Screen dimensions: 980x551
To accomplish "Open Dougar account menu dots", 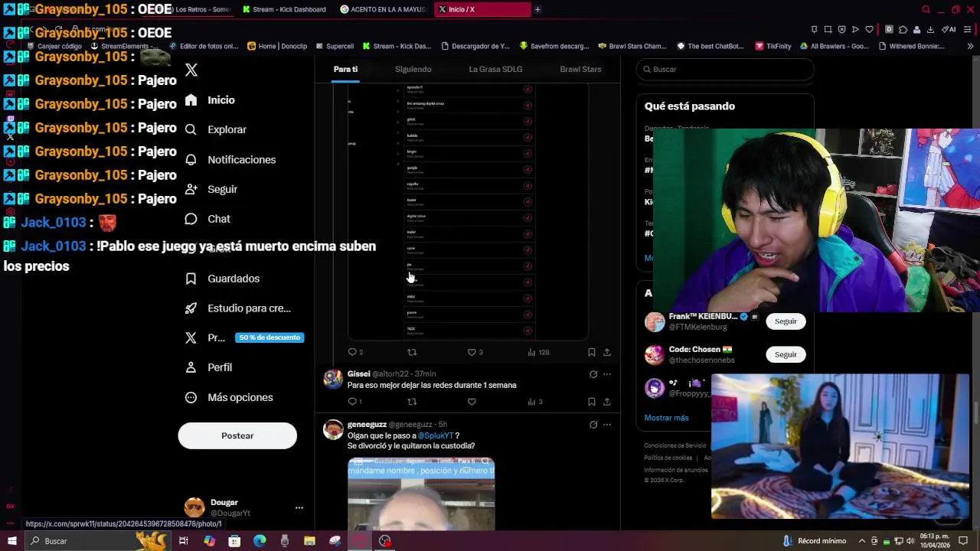I will point(299,507).
